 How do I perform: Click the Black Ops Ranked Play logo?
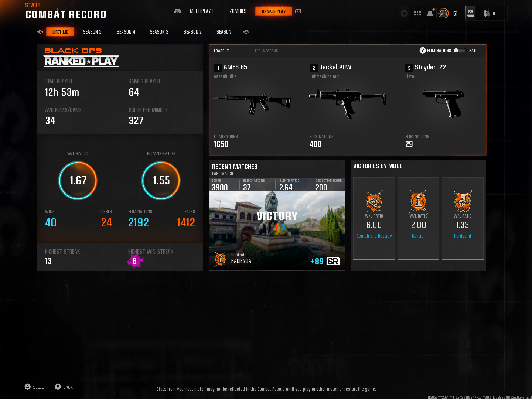tap(81, 58)
